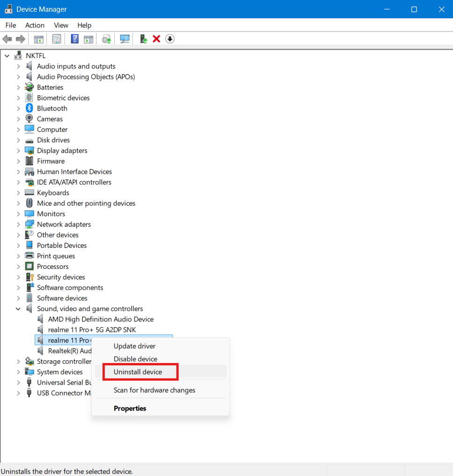
Task: Collapse the NKTFL root node
Action: coord(7,56)
